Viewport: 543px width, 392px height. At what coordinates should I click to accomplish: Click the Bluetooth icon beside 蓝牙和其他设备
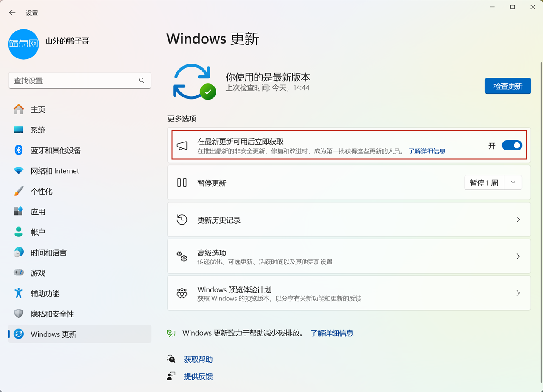click(x=19, y=150)
